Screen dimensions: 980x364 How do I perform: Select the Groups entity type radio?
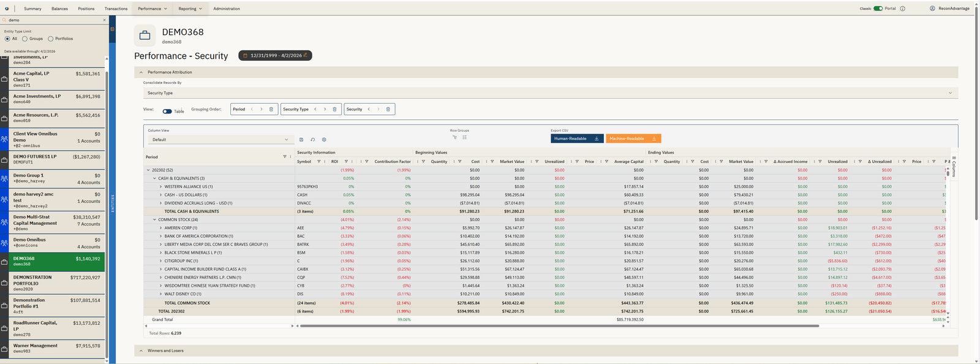click(24, 39)
